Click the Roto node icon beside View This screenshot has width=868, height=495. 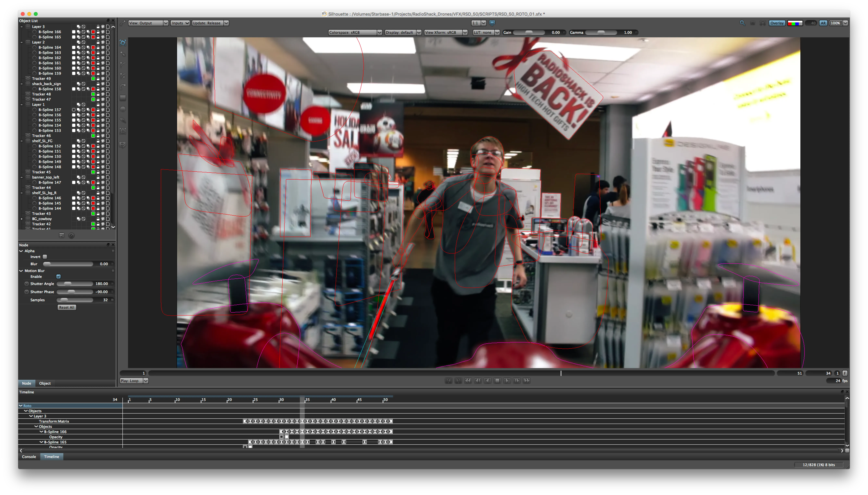(123, 23)
